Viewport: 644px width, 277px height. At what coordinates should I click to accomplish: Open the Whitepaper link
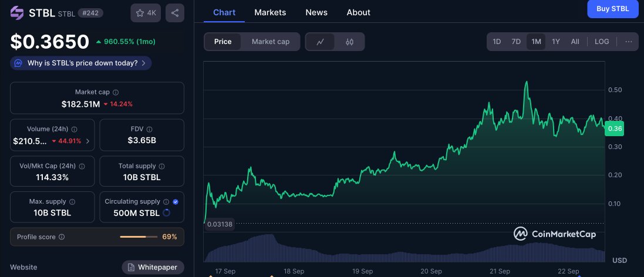point(153,268)
